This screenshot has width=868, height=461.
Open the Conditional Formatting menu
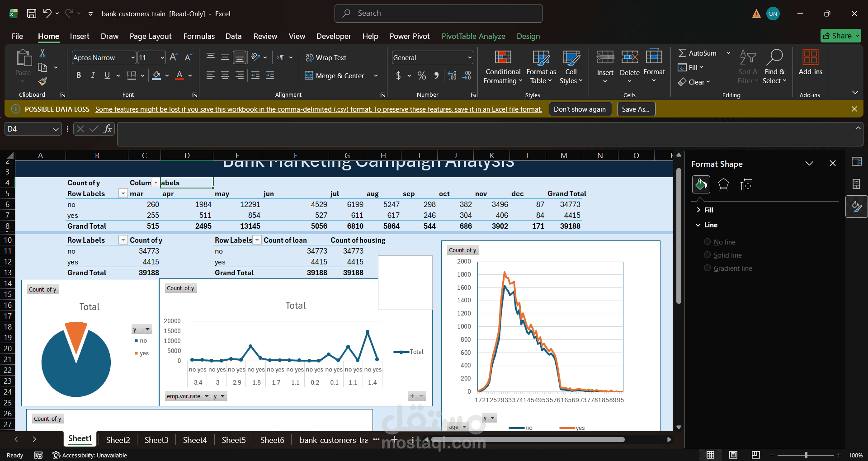pos(503,67)
